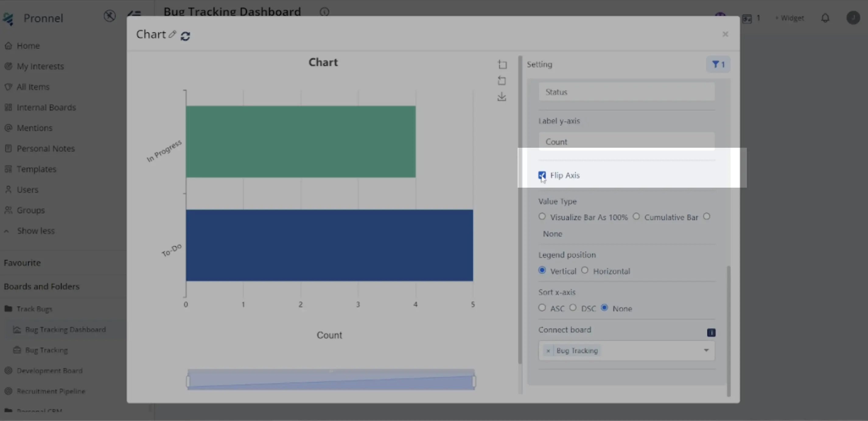Image resolution: width=868 pixels, height=421 pixels.
Task: Set legend position to Horizontal
Action: [585, 270]
